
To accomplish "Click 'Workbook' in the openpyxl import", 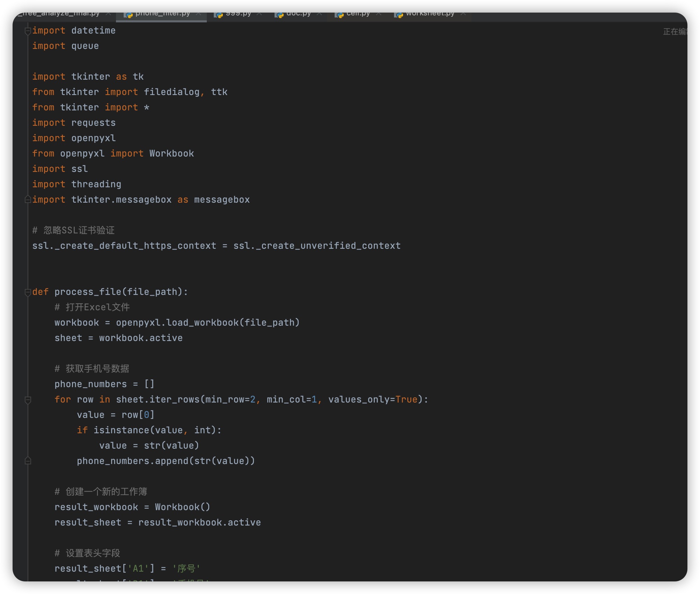I will (172, 154).
